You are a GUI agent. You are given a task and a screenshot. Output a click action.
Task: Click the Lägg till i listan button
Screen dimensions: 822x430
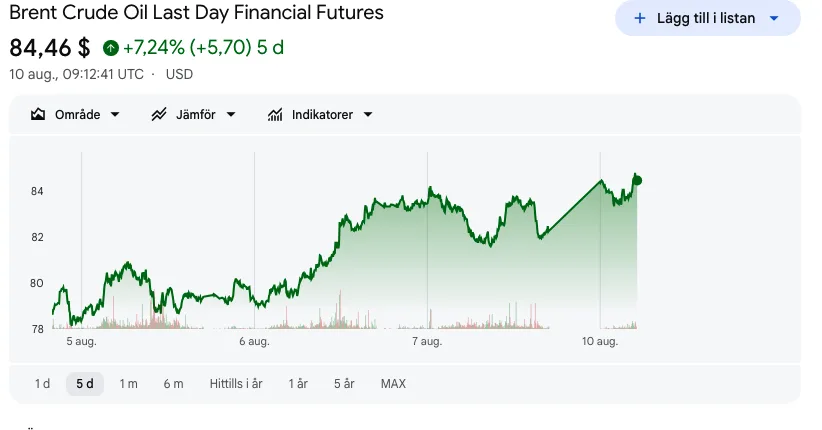point(708,18)
